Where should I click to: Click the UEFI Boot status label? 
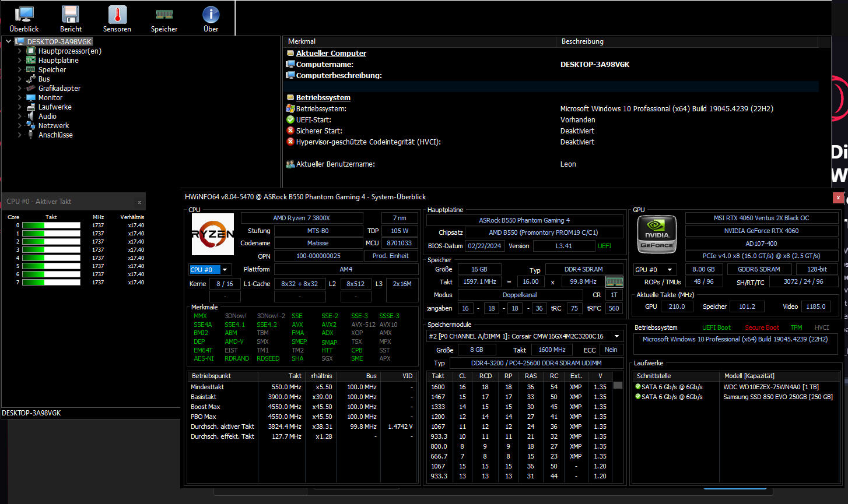pos(716,327)
